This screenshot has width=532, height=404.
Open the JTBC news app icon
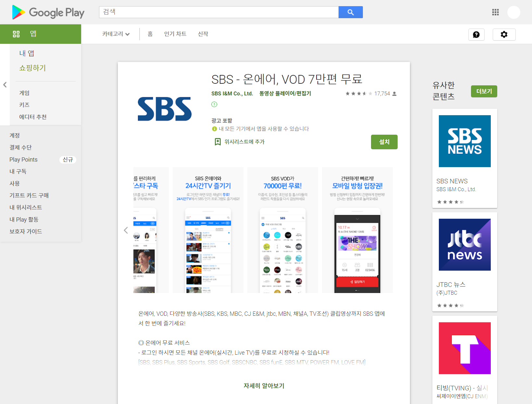[x=465, y=245]
